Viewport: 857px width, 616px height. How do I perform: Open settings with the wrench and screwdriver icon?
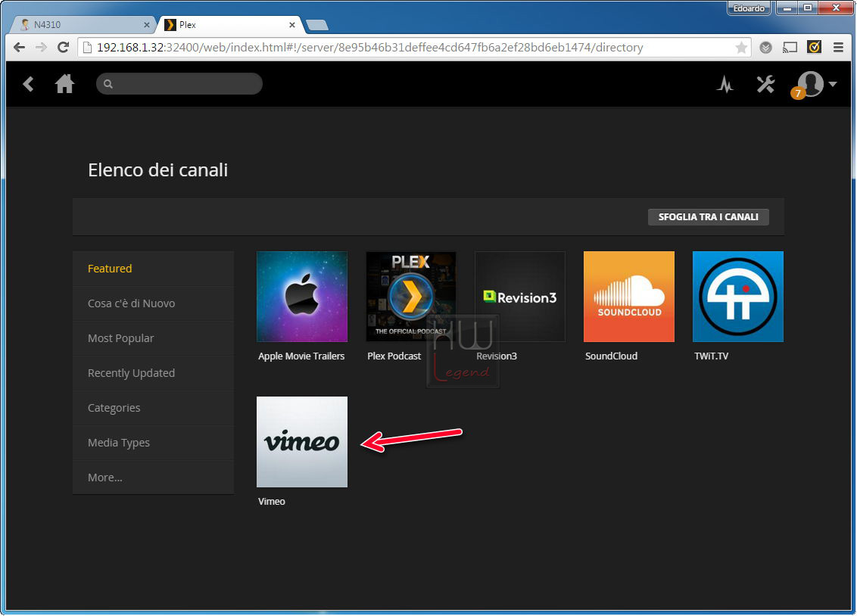(765, 84)
